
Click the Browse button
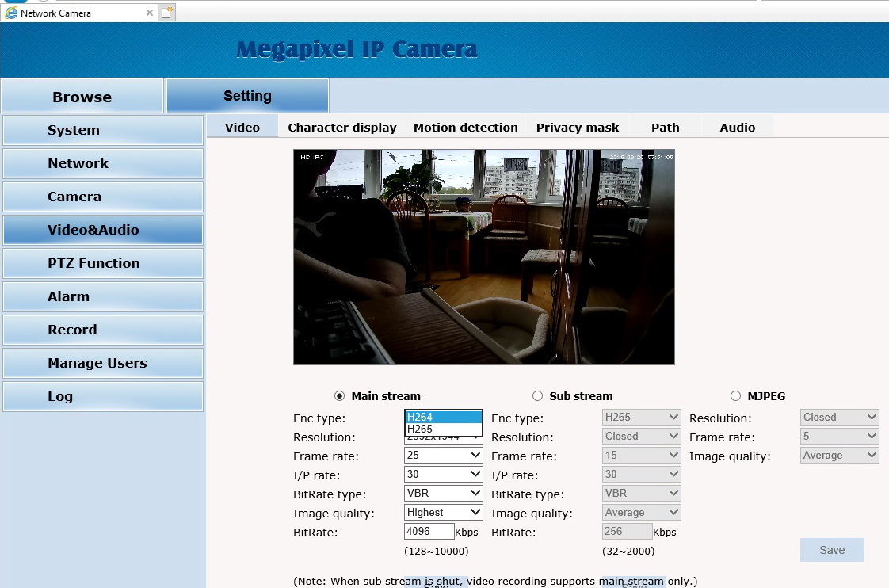point(82,97)
